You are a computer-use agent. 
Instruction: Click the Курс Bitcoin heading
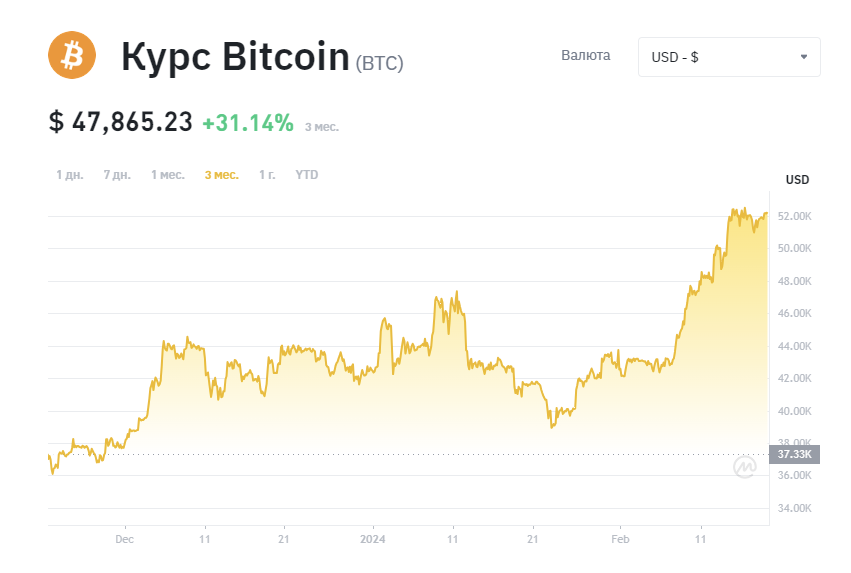[x=235, y=56]
